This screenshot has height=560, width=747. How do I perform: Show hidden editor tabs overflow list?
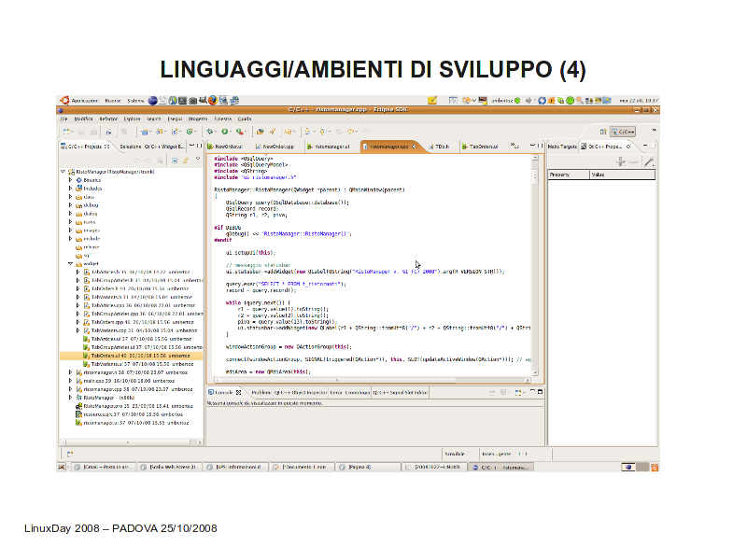pyautogui.click(x=513, y=147)
